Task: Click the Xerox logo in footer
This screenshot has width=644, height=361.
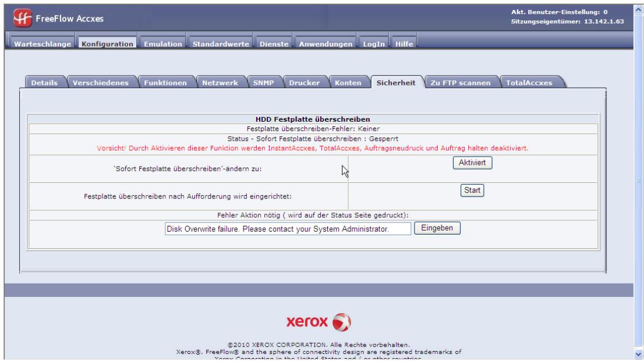Action: [319, 321]
